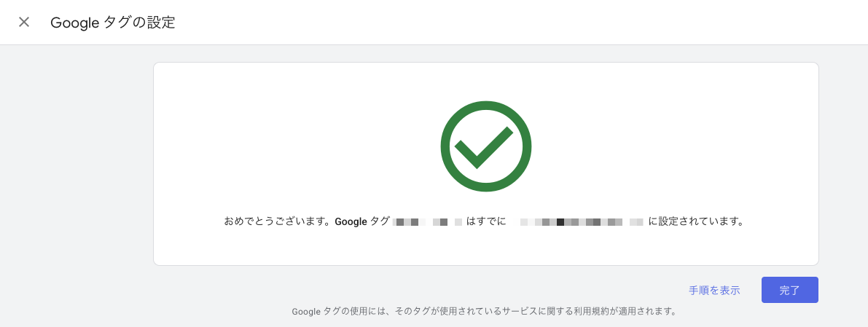The image size is (868, 327).
Task: Click the 完了 button
Action: point(789,290)
